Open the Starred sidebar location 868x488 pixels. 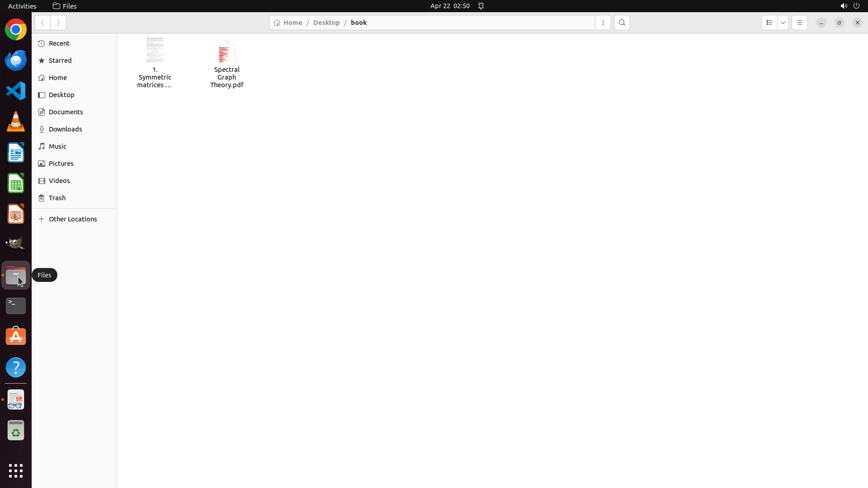pos(60,61)
